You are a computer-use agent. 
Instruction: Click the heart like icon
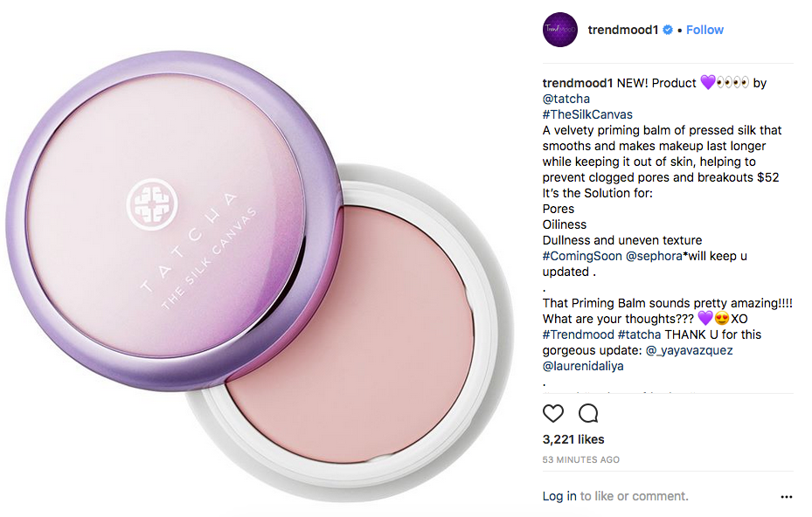point(552,413)
